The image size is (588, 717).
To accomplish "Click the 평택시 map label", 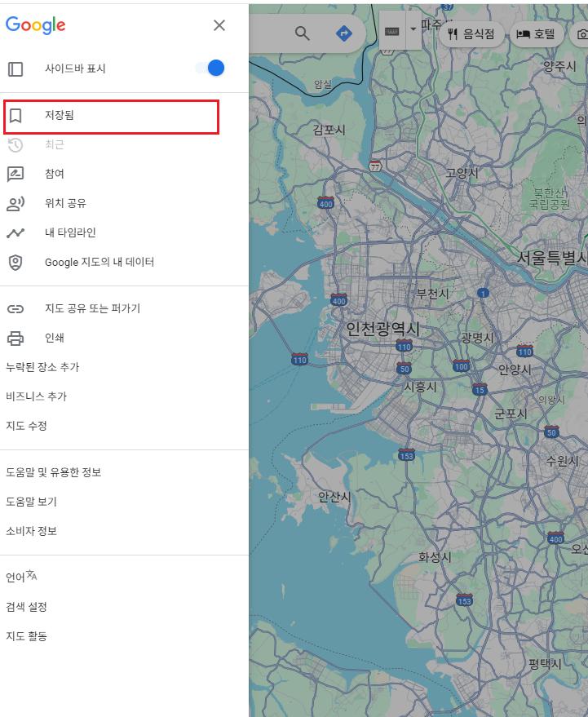I will point(545,664).
